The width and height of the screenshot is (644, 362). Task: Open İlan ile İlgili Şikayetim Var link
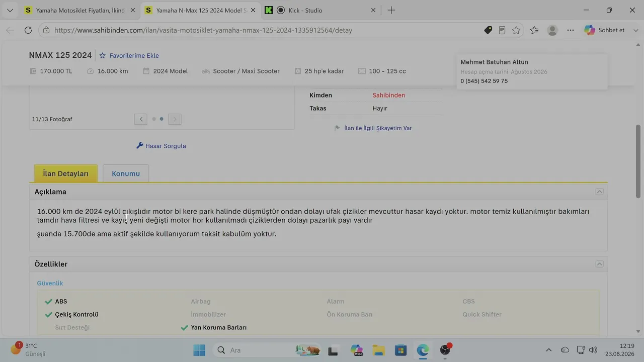tap(378, 128)
